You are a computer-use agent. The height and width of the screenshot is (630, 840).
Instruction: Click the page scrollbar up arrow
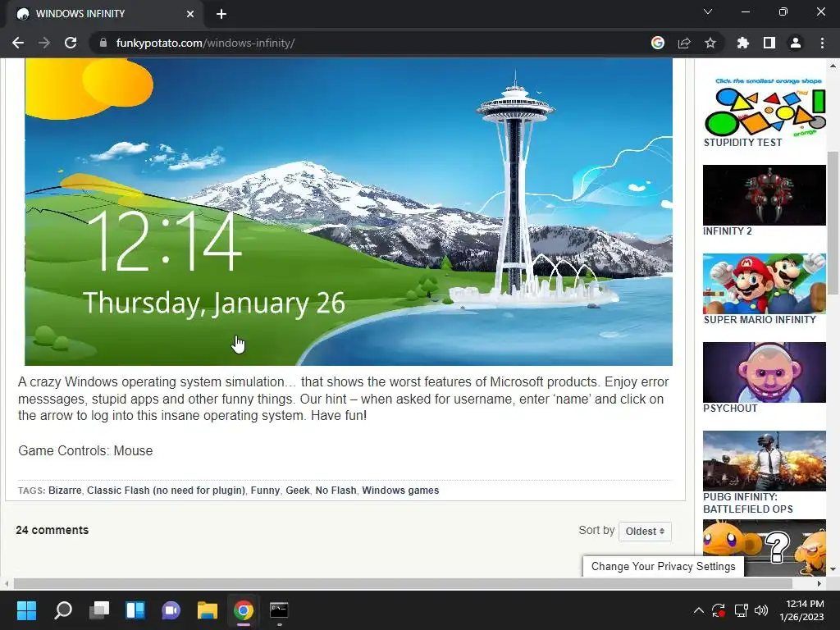(x=833, y=66)
